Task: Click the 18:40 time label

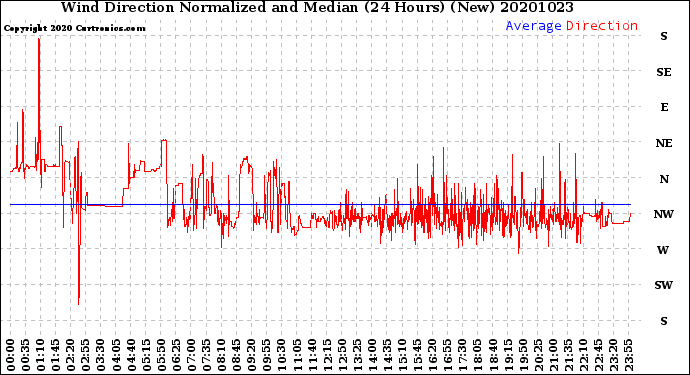Action: [493, 355]
